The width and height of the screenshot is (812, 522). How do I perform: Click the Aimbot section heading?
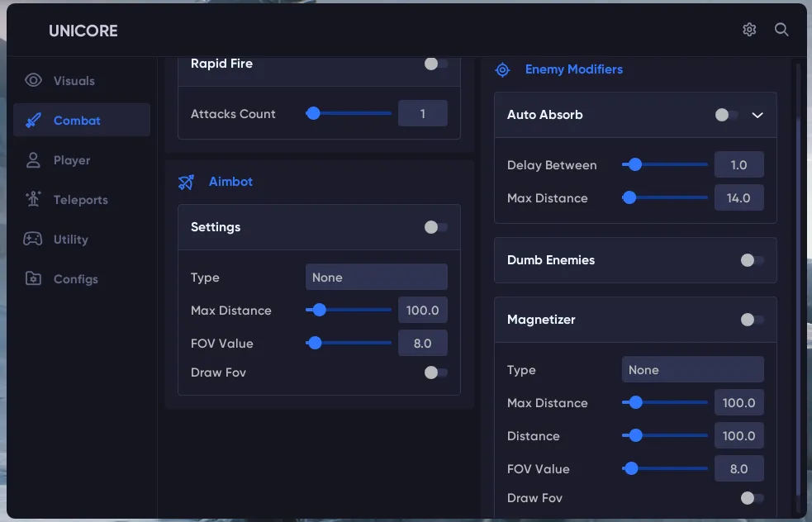coord(230,182)
